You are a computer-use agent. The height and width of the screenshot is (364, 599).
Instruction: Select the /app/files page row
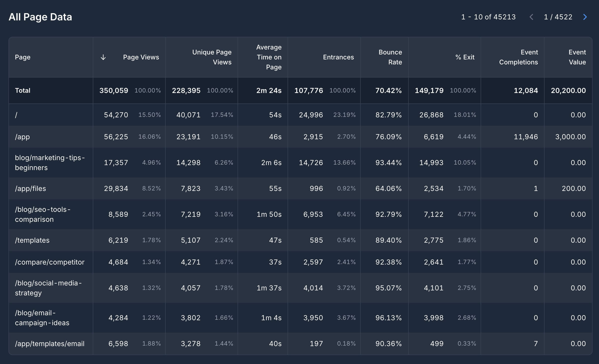30,188
